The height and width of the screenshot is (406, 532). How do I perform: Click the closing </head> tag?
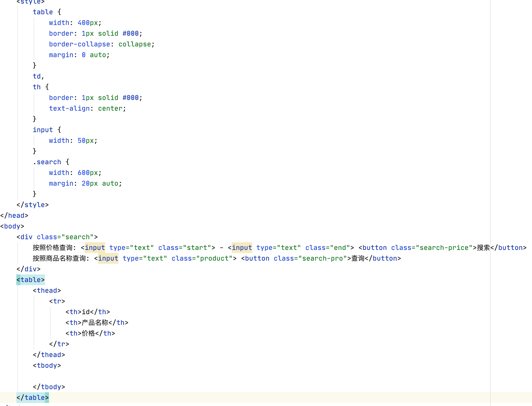coord(14,215)
